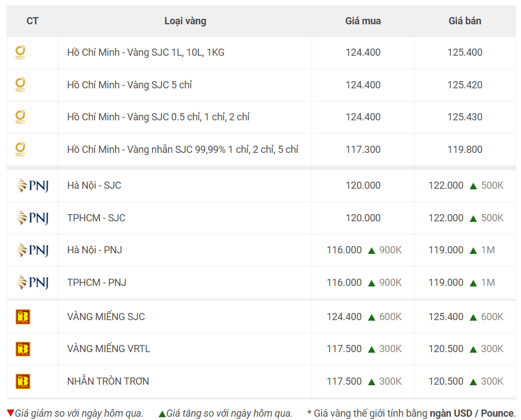This screenshot has width=521, height=420.
Task: Click PNJ logo in TPHCM - SJC row
Action: (32, 218)
